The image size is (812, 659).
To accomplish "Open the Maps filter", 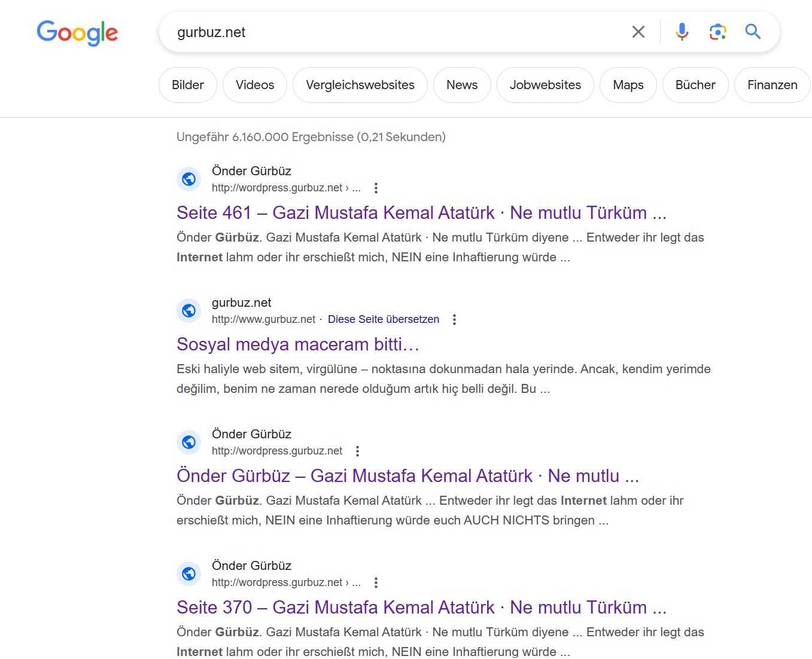I will [x=628, y=85].
